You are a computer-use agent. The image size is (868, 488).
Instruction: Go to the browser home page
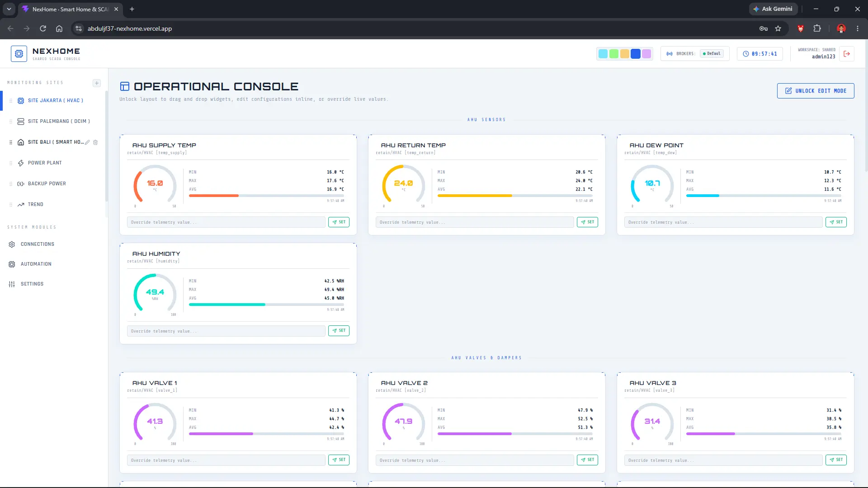[x=59, y=28]
